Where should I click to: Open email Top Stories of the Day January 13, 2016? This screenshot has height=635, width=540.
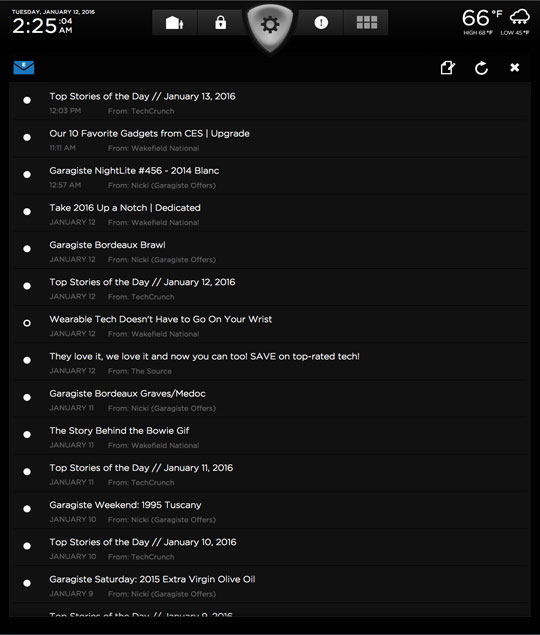point(272,102)
